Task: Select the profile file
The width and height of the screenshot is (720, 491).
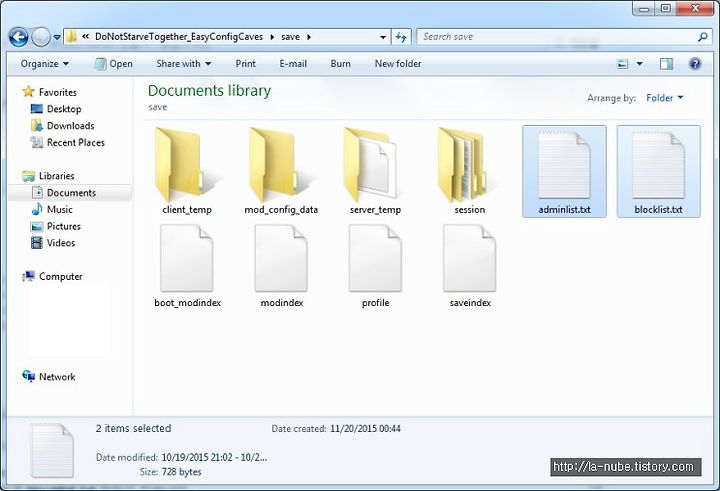Action: tap(375, 265)
